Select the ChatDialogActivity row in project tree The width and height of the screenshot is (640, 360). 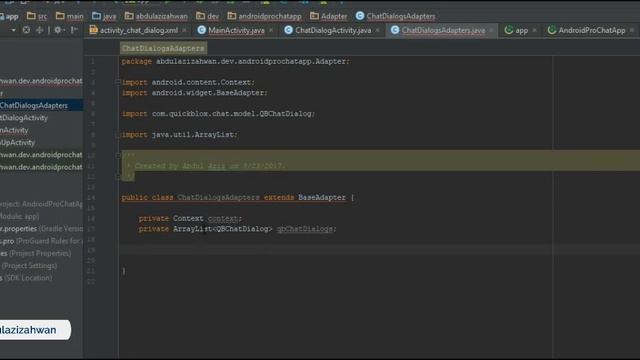click(41, 118)
